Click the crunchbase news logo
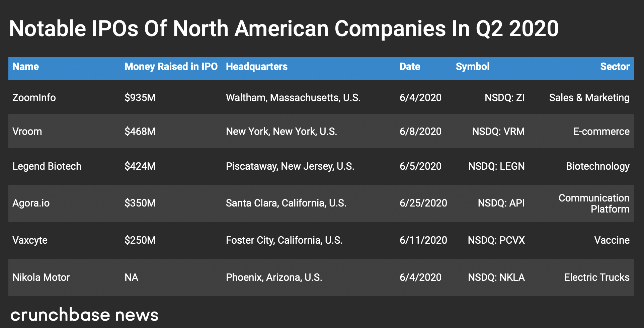 pos(84,315)
